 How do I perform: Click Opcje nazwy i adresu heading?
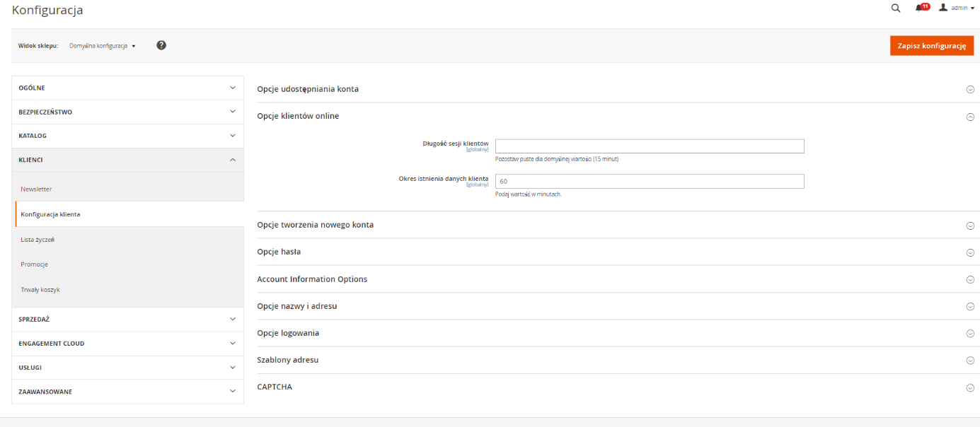(296, 306)
